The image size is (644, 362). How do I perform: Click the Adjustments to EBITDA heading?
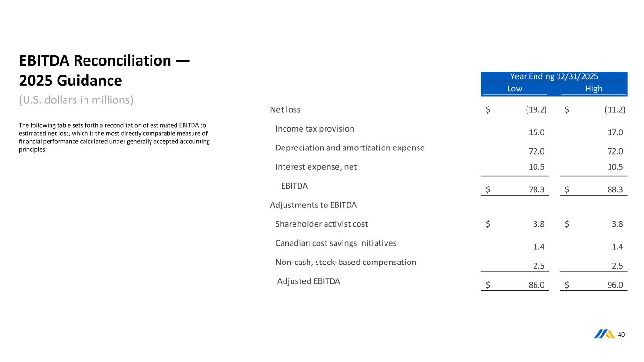313,205
